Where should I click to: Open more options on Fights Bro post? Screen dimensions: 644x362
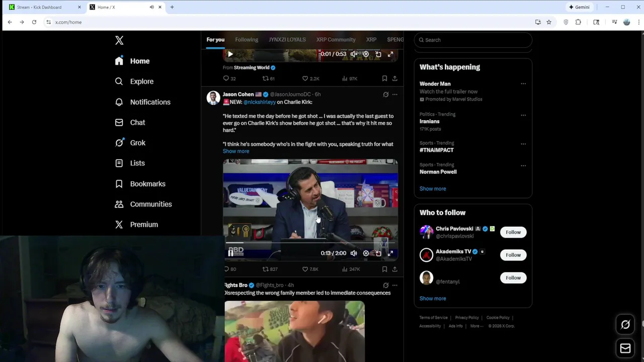point(394,285)
